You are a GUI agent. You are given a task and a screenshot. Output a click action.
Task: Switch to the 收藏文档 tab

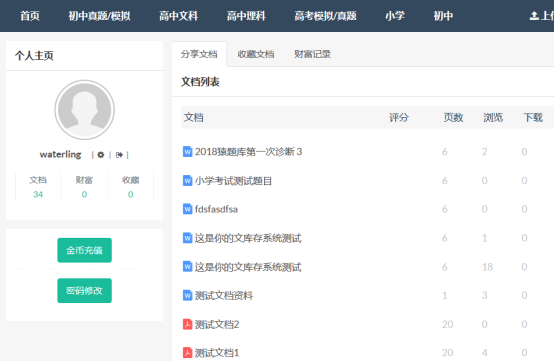pos(256,54)
